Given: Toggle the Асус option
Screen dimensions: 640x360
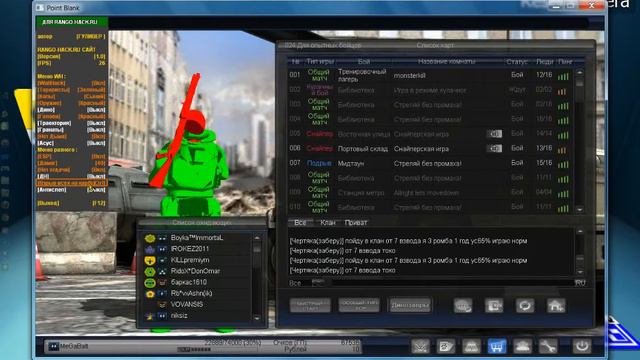Looking at the screenshot, I should click(x=71, y=143).
